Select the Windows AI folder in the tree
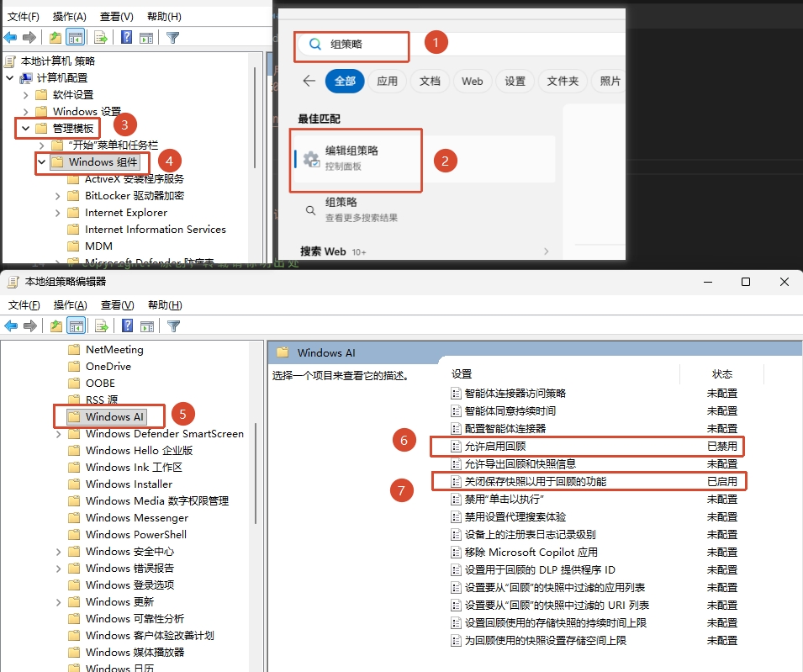Image resolution: width=803 pixels, height=672 pixels. pos(108,417)
